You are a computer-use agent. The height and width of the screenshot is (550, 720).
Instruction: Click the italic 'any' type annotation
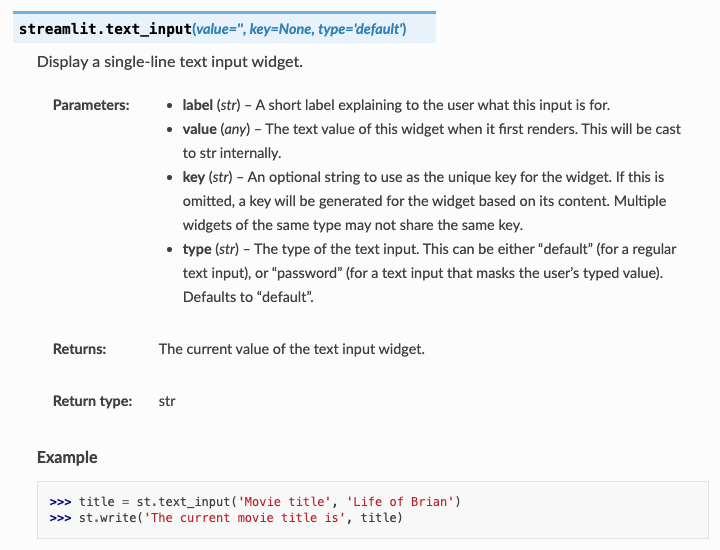[x=235, y=129]
